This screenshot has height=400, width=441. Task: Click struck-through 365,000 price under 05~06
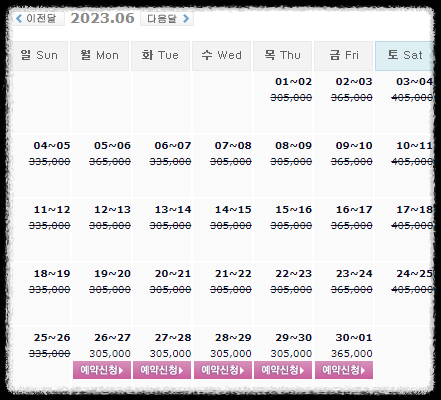coord(110,161)
